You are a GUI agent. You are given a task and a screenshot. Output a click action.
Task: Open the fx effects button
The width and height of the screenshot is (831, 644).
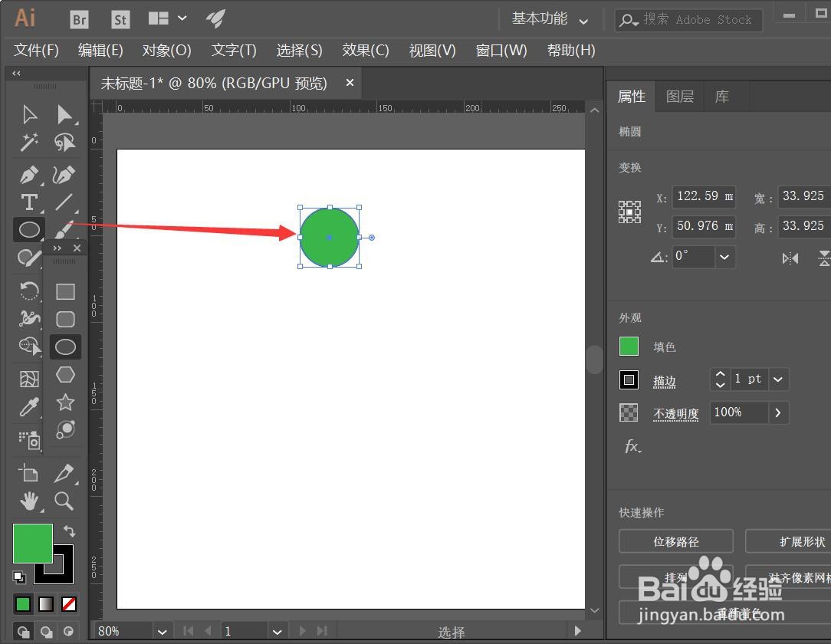(632, 446)
